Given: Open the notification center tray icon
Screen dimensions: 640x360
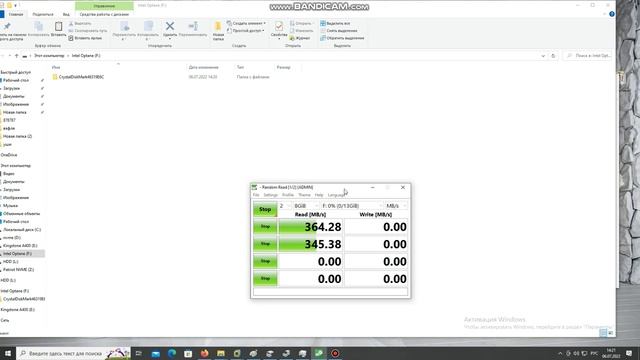Looking at the screenshot, I should click(x=629, y=353).
